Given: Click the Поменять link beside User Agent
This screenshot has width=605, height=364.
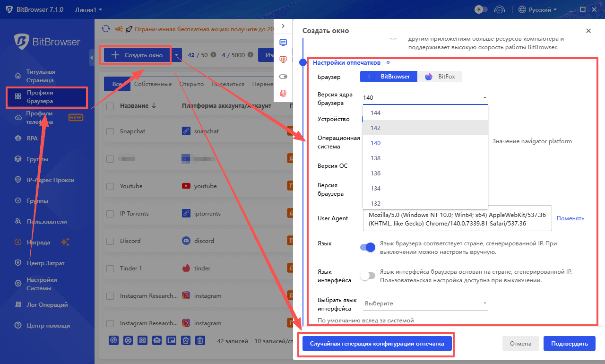Looking at the screenshot, I should pos(570,218).
